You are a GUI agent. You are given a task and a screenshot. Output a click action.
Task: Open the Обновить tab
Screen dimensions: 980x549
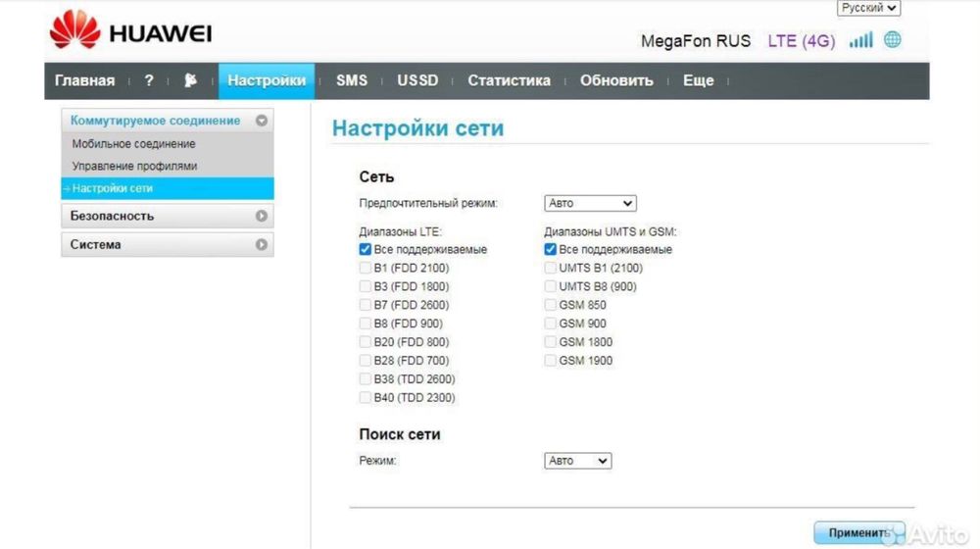point(616,80)
